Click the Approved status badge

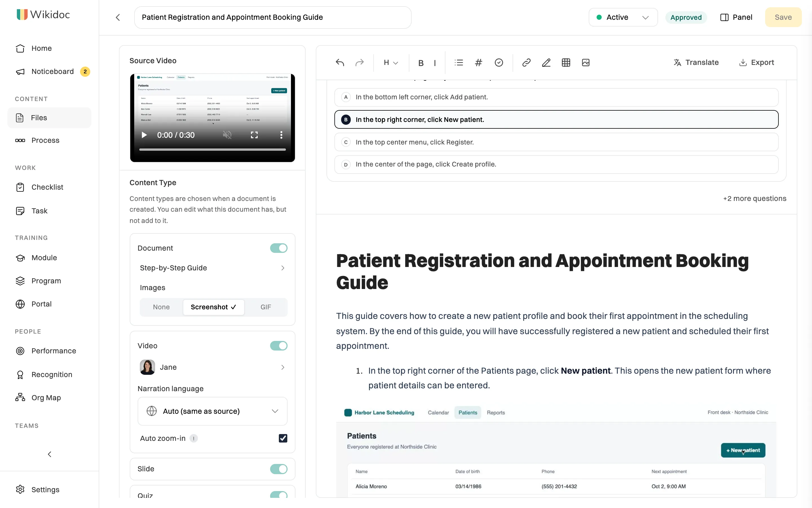(x=686, y=17)
